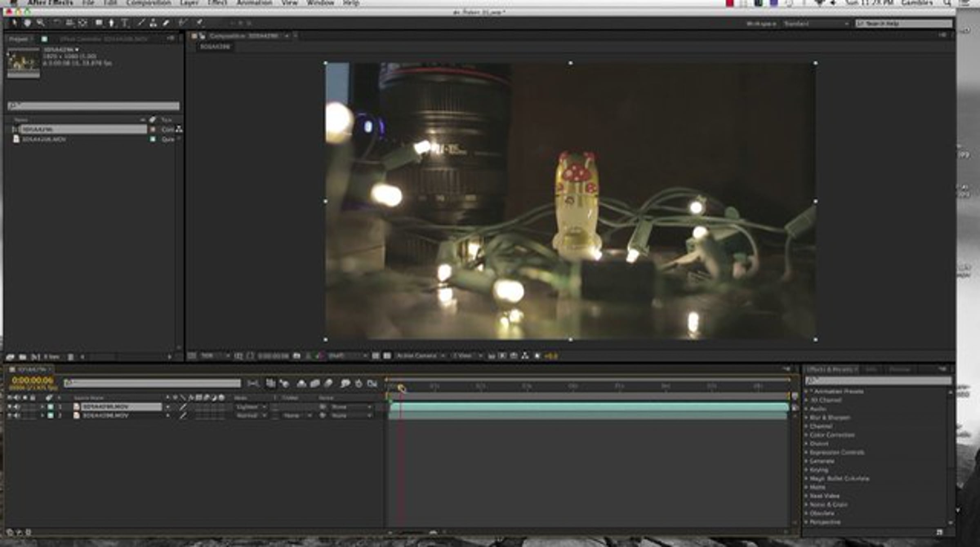980x547 pixels.
Task: Click the snapshot camera icon in viewer
Action: coord(297,356)
